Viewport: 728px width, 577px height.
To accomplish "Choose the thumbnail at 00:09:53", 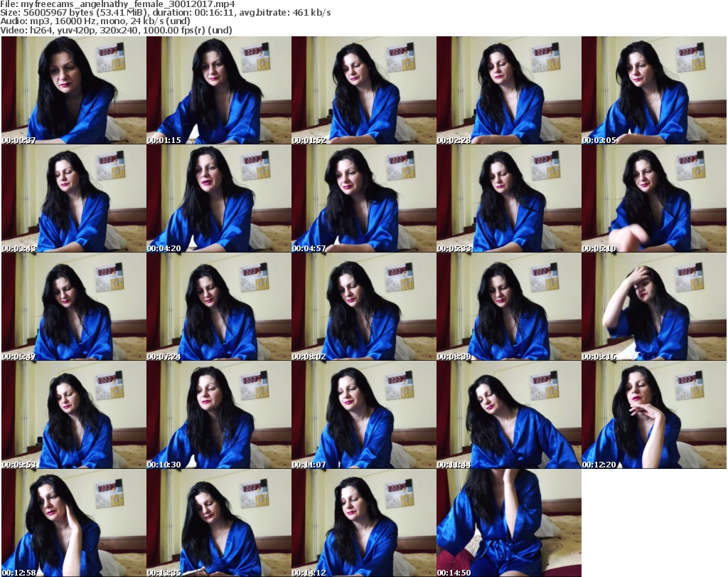I will point(74,415).
